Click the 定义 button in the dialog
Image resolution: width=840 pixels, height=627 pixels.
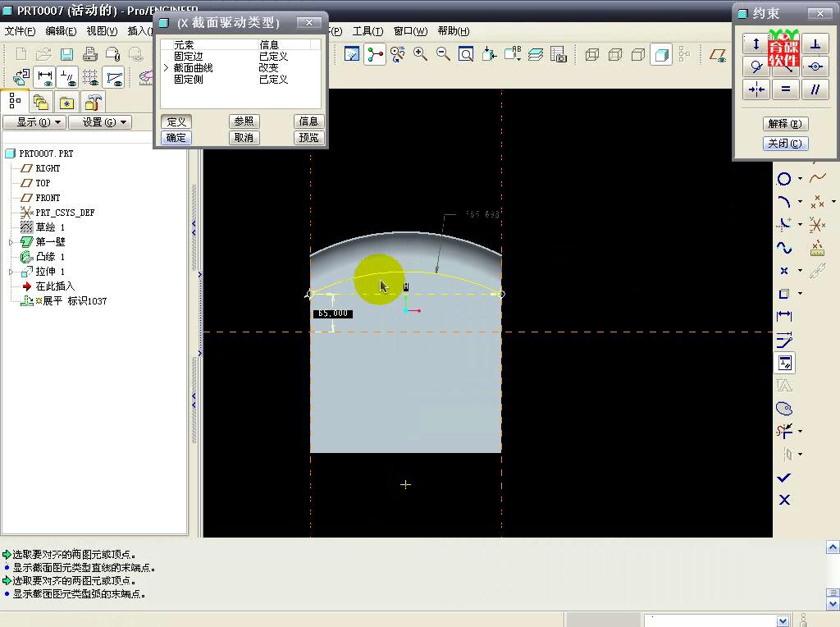coord(176,121)
